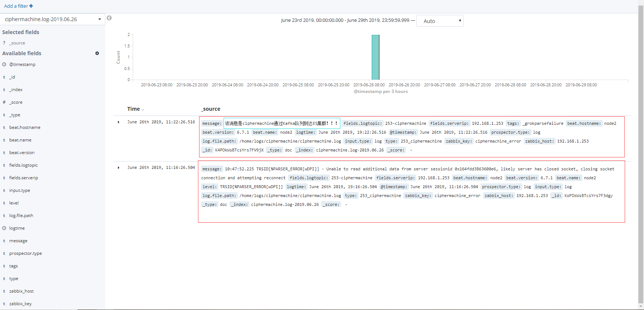Viewport: 644px width, 310px height.
Task: Click the page vertical scrollbar
Action: 641,155
